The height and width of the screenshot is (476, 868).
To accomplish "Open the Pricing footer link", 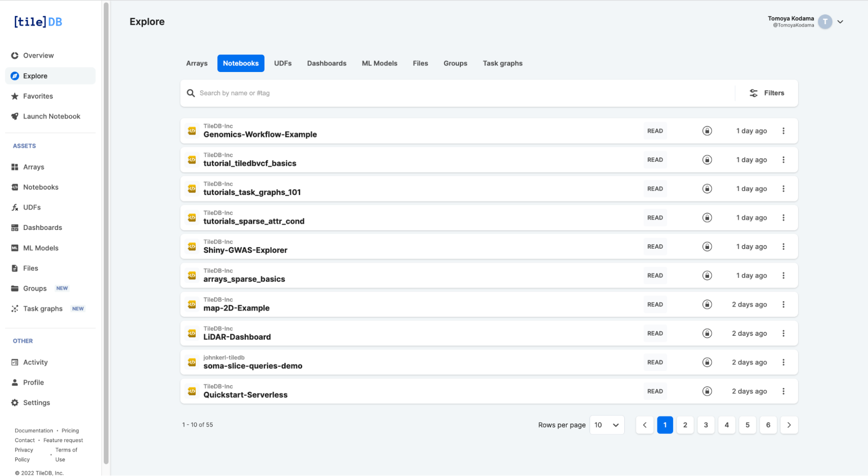I will tap(70, 430).
